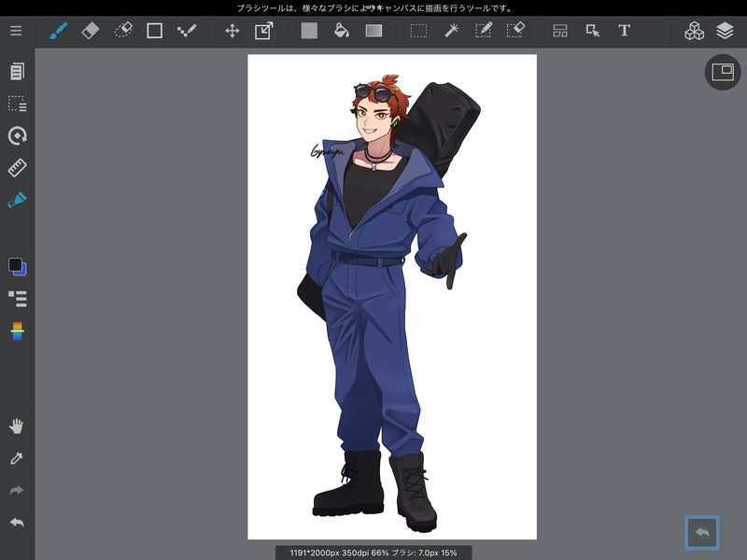This screenshot has height=560, width=747.
Task: Select the Eraser tool
Action: click(x=91, y=31)
